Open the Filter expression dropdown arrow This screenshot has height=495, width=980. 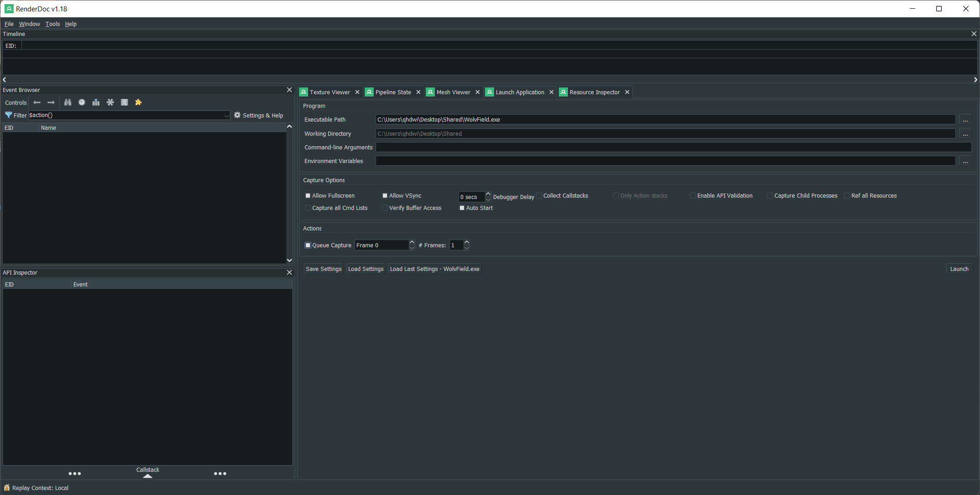pos(227,116)
